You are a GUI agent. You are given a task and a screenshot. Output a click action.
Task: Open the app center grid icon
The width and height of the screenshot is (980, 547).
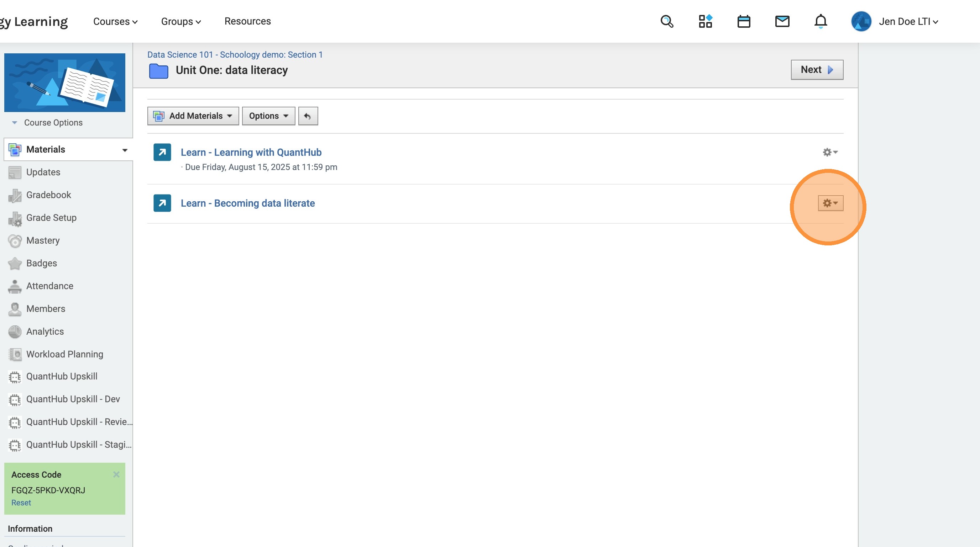tap(705, 21)
